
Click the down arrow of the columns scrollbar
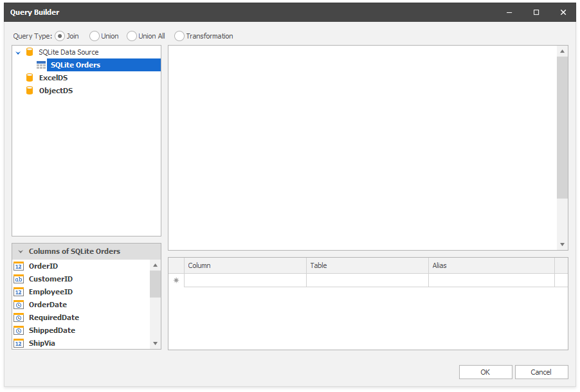pyautogui.click(x=155, y=343)
